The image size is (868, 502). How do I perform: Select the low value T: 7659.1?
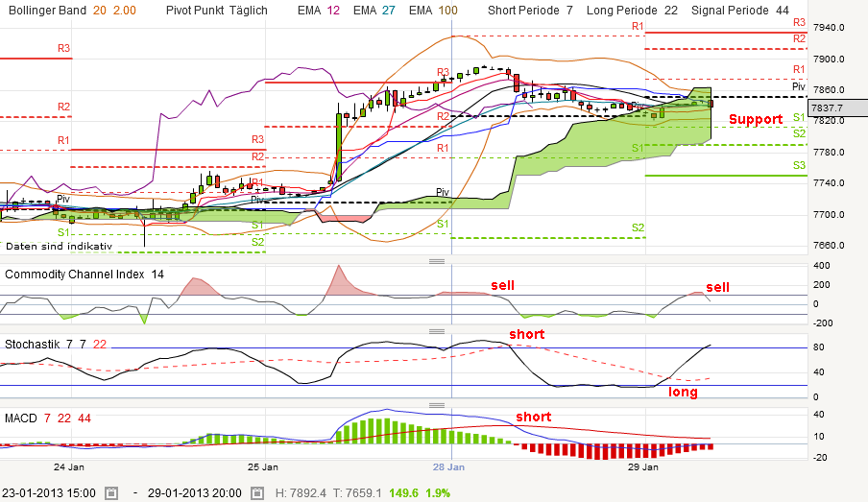357,492
